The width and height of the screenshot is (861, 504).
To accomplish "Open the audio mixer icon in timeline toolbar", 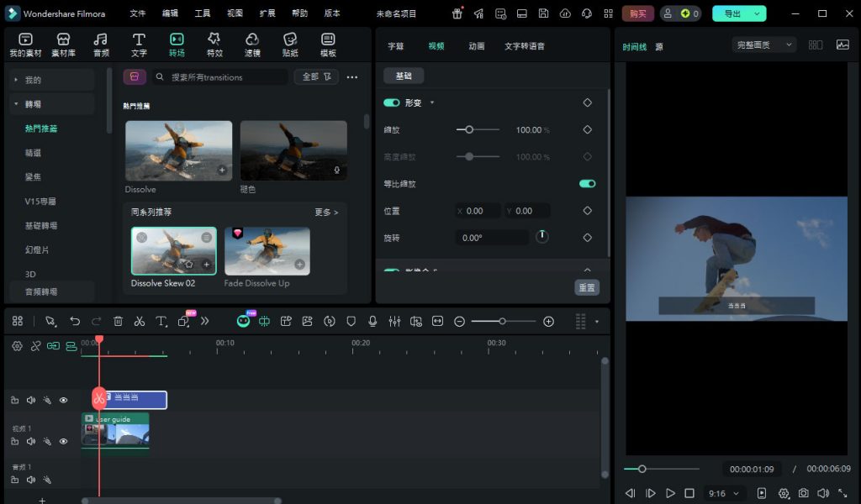I will (x=394, y=321).
